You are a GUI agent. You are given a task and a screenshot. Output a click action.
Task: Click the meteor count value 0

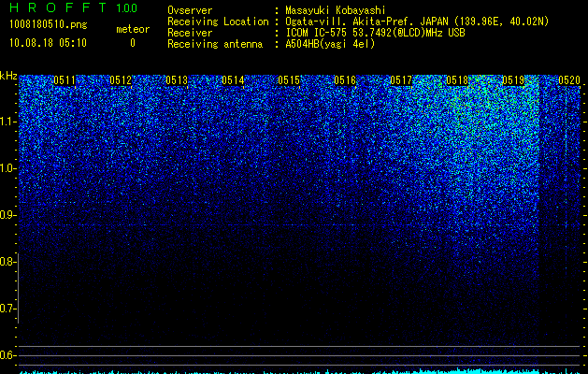pos(133,43)
